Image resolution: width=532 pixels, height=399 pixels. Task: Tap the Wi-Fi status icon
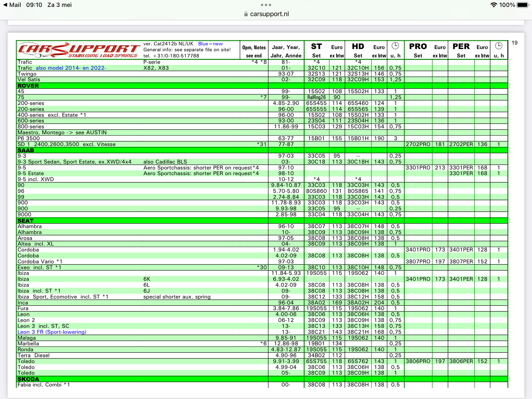tap(493, 5)
